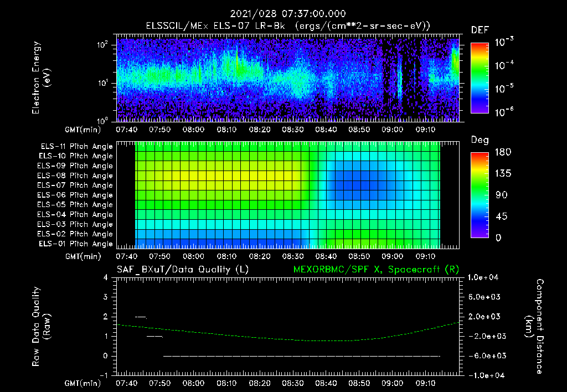
Task: Click the 10^-6 value on DEF scale
Action: click(504, 112)
